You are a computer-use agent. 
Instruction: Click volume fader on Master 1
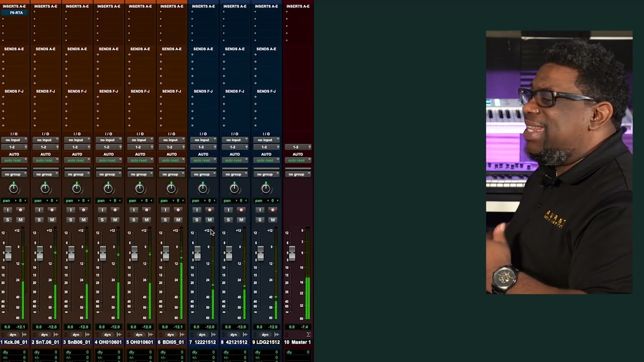tap(292, 253)
